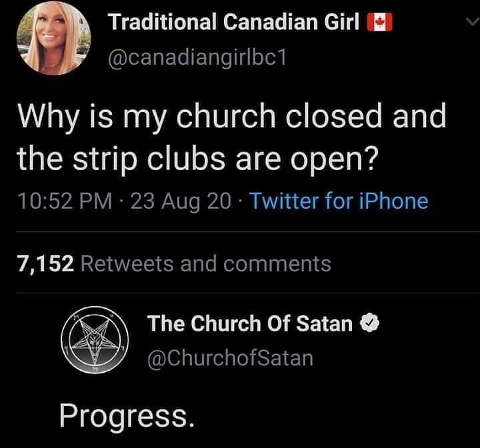Click the "Twitter for iPhone" source link

tap(338, 201)
